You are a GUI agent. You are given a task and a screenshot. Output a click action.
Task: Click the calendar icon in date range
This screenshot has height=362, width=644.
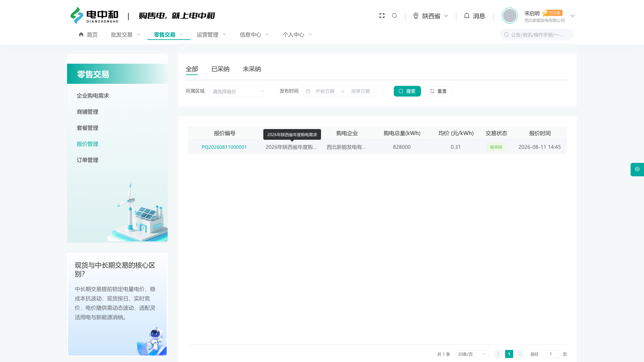tap(308, 91)
